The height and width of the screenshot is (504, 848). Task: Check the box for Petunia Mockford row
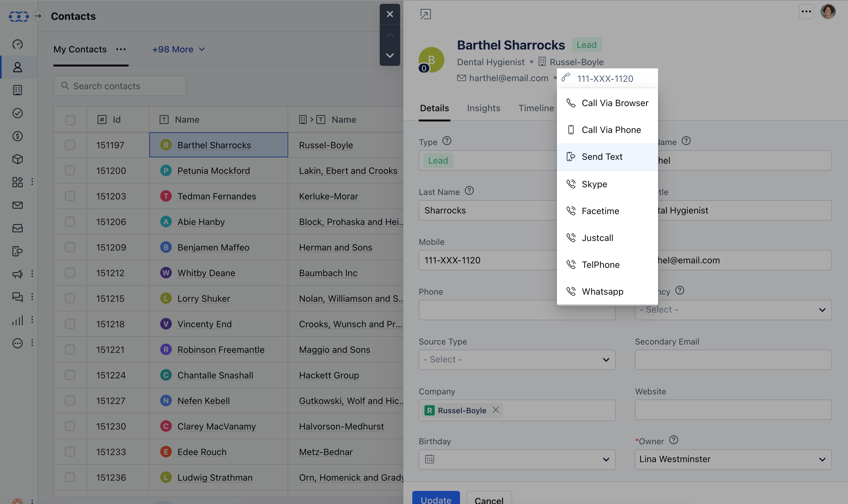tap(70, 170)
